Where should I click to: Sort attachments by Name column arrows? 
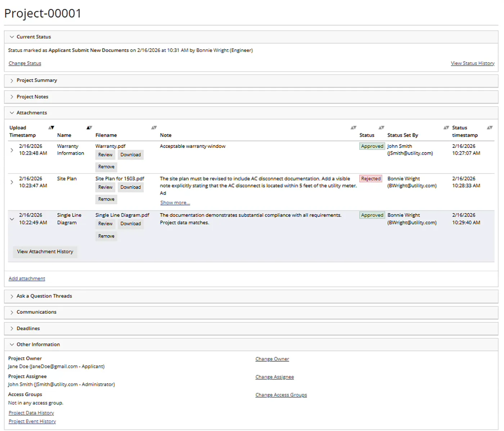point(89,128)
